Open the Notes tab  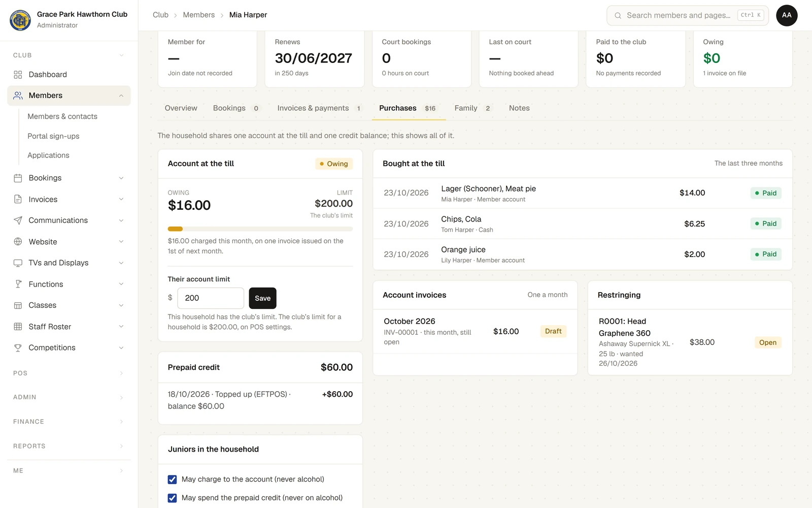519,108
